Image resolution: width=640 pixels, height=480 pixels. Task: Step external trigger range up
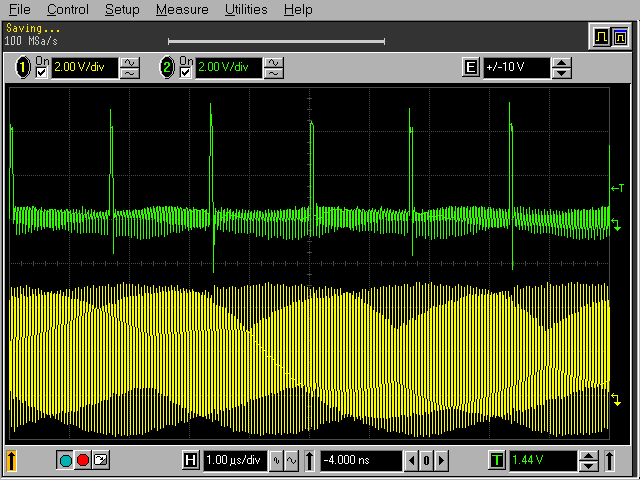[x=562, y=63]
